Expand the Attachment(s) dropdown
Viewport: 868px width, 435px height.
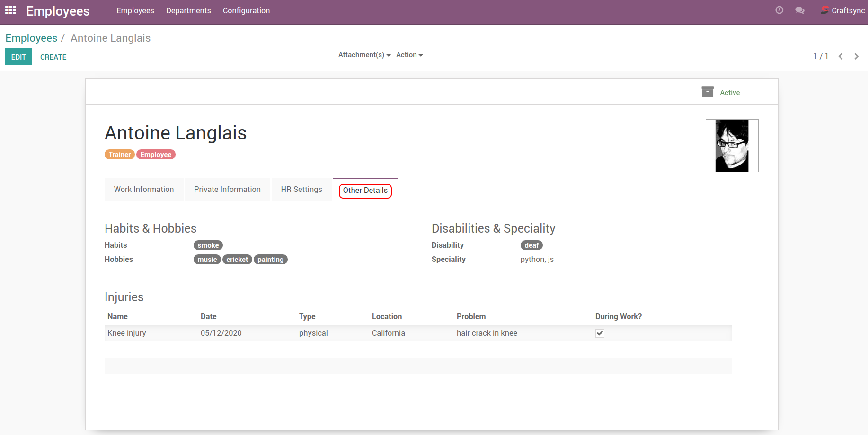[364, 55]
